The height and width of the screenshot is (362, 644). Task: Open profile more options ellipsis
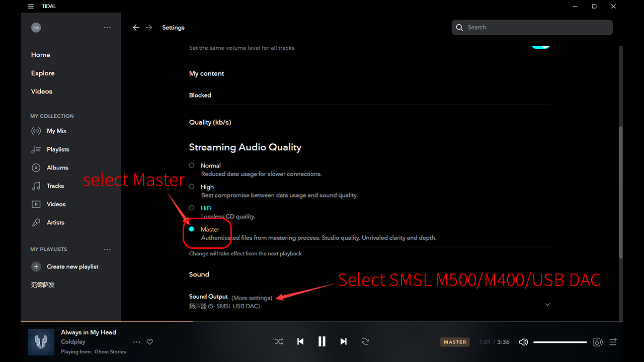point(107,28)
